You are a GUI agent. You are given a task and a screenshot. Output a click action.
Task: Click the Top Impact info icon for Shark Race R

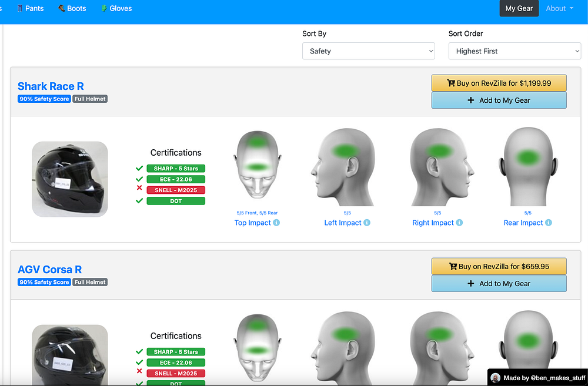(276, 223)
